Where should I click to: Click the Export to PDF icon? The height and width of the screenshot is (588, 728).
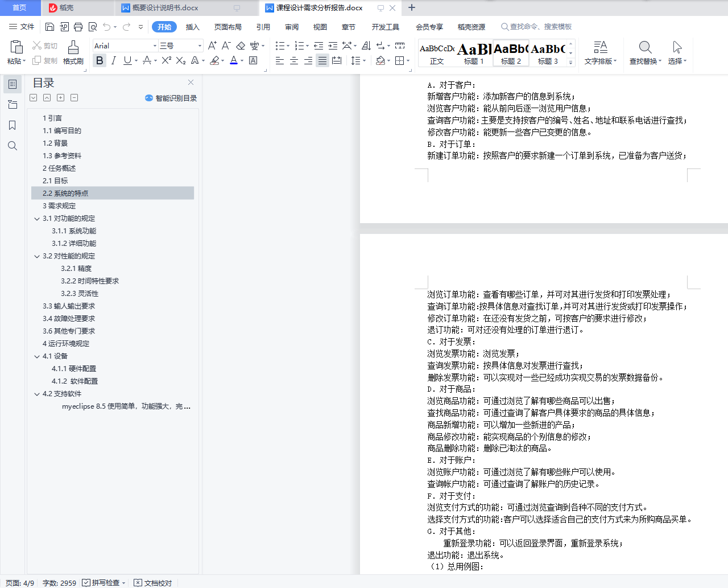click(64, 27)
